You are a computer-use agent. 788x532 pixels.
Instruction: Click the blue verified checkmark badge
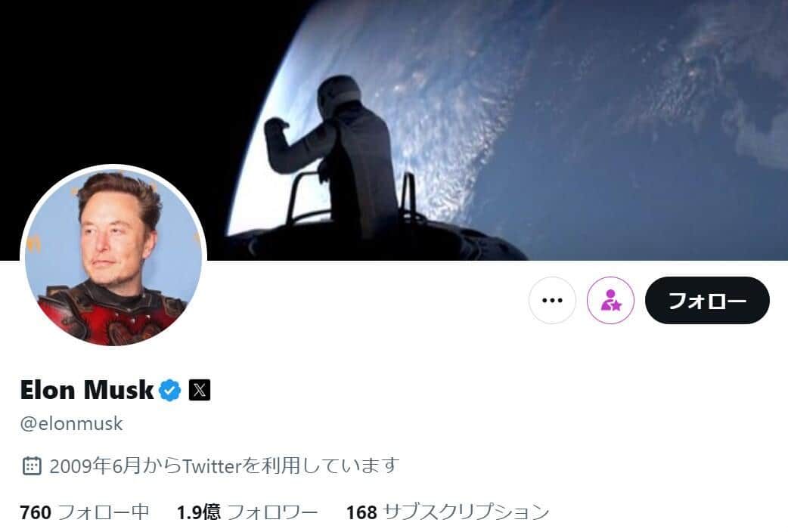170,390
